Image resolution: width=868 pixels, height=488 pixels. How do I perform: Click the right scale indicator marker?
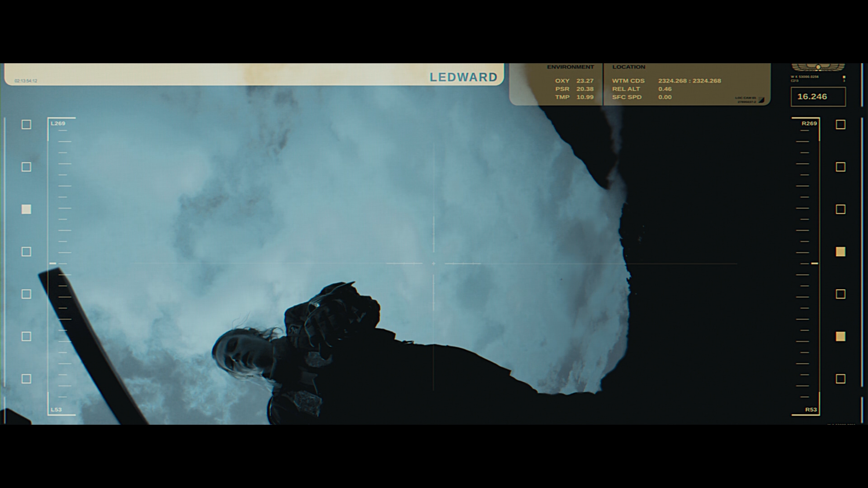815,263
